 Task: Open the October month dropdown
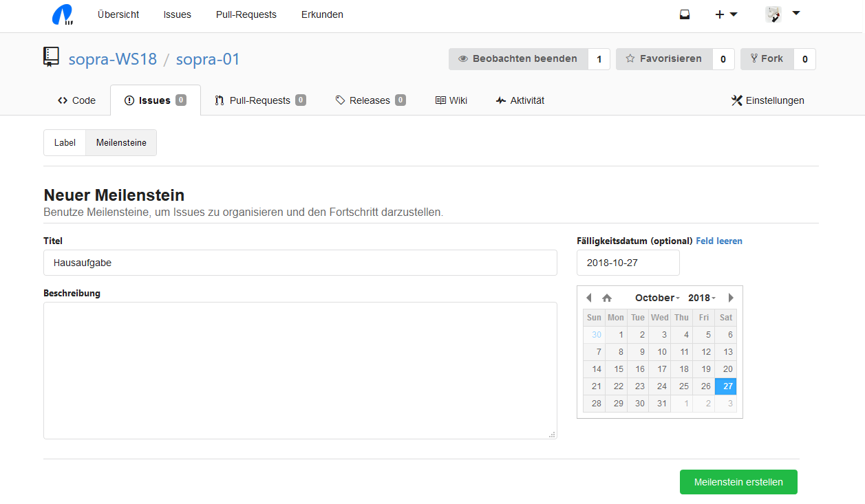click(657, 298)
